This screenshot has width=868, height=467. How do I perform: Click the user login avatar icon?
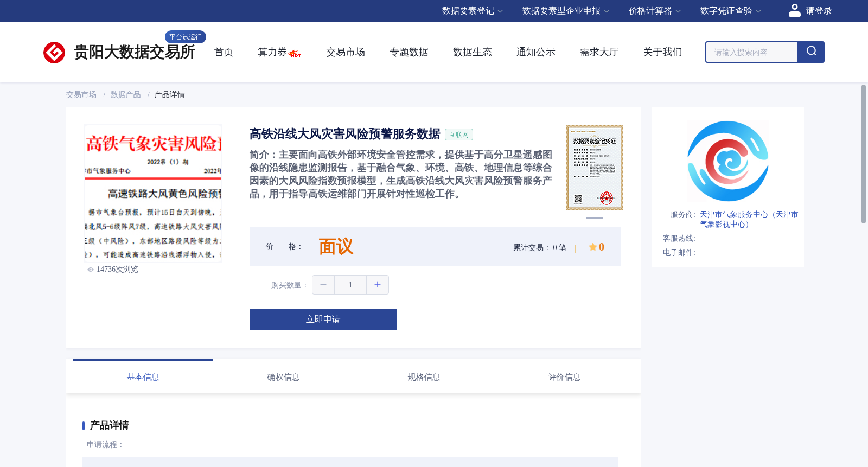795,10
